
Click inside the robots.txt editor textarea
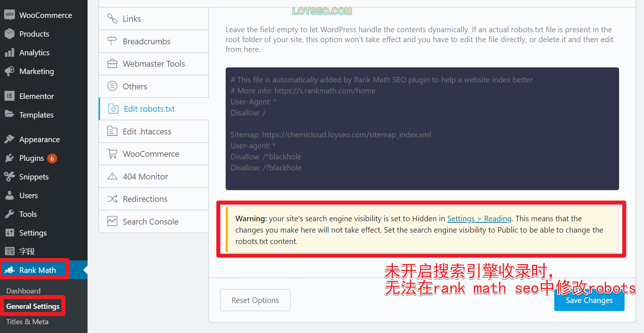(x=422, y=129)
